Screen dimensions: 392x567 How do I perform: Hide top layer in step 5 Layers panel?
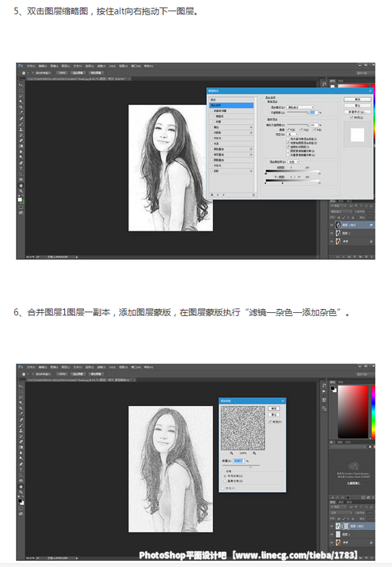point(332,225)
